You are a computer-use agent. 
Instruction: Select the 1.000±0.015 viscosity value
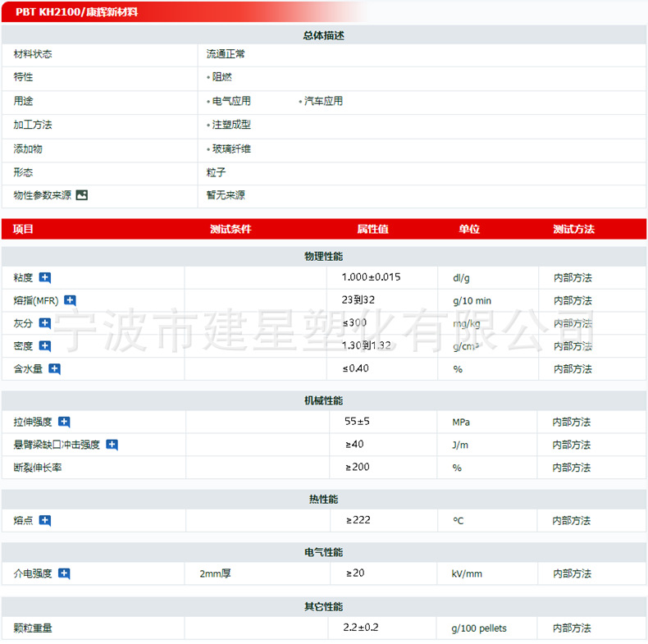(371, 277)
